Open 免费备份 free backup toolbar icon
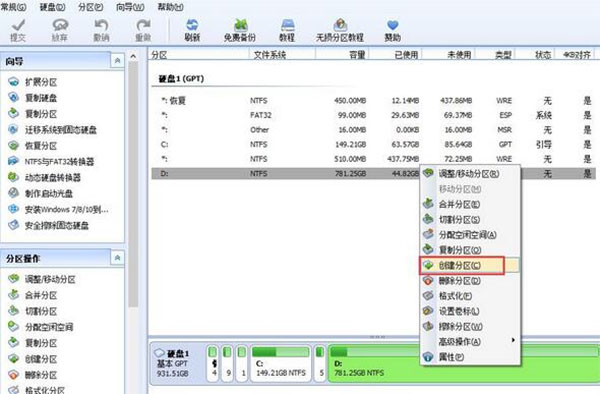Image resolution: width=600 pixels, height=394 pixels. pyautogui.click(x=240, y=26)
